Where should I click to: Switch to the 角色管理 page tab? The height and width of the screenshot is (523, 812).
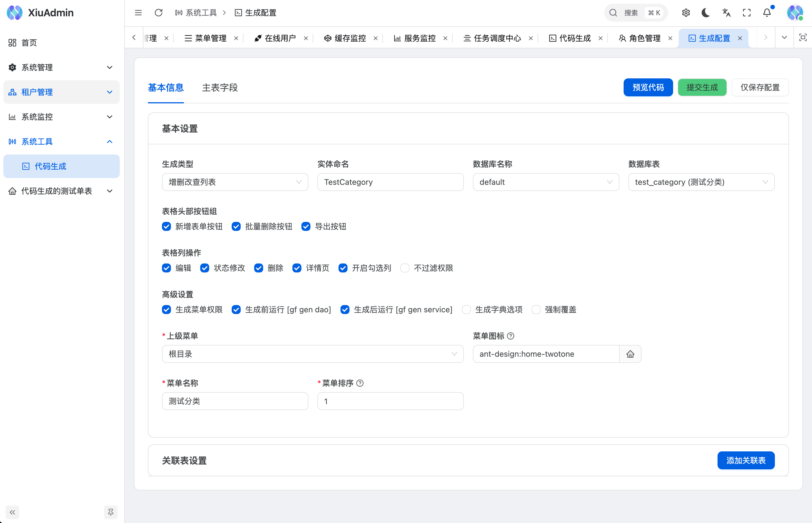[x=644, y=38]
